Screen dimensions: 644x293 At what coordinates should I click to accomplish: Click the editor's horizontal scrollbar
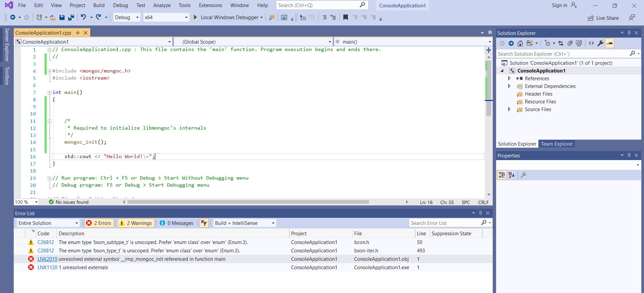pyautogui.click(x=248, y=202)
